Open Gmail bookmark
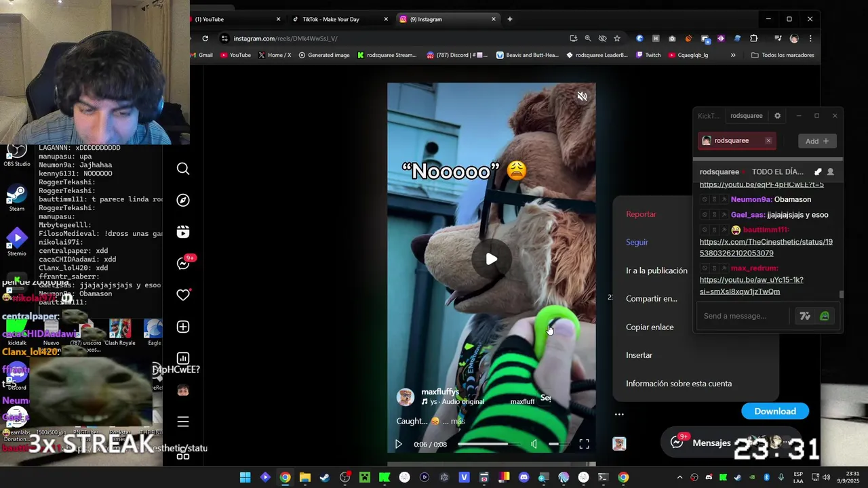 click(201, 55)
